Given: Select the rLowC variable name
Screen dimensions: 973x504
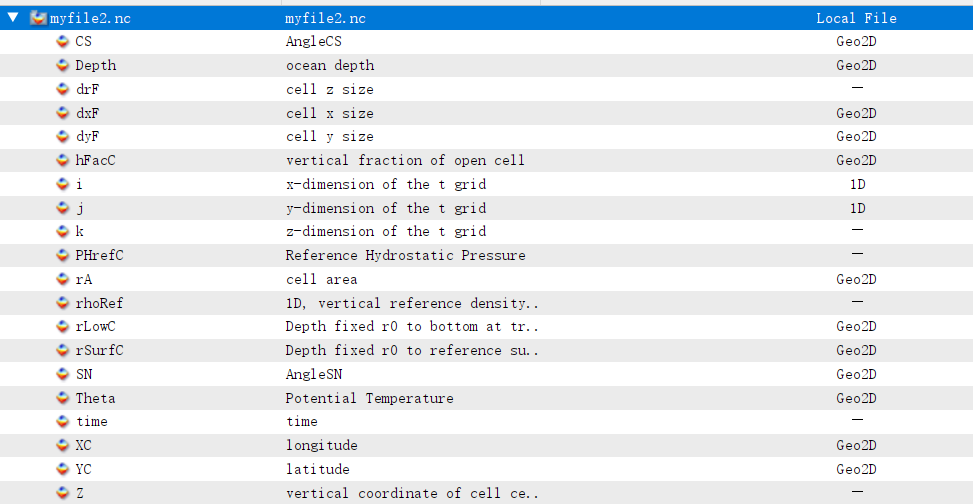Looking at the screenshot, I should pos(96,327).
